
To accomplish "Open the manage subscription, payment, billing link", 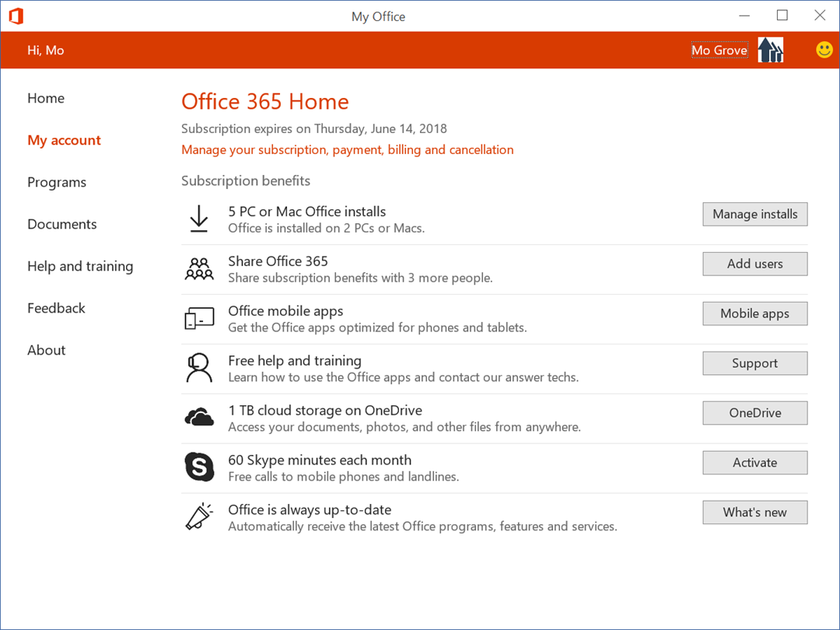I will [x=347, y=149].
